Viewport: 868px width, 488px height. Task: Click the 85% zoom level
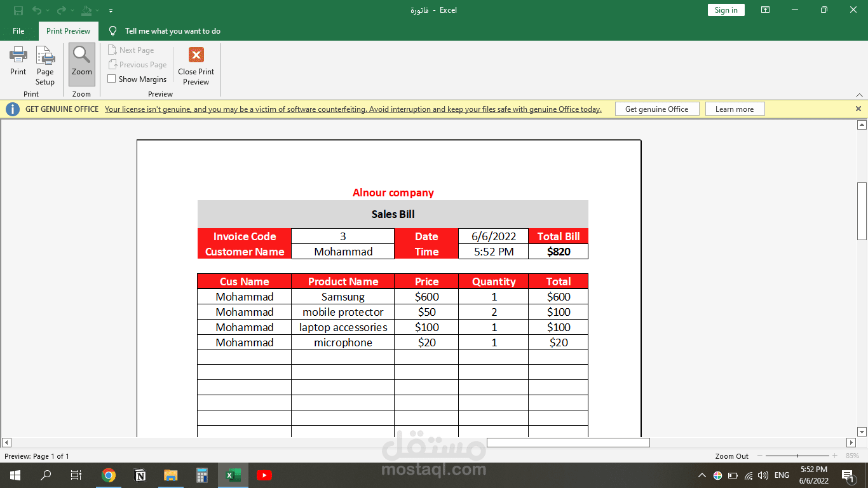coord(852,456)
